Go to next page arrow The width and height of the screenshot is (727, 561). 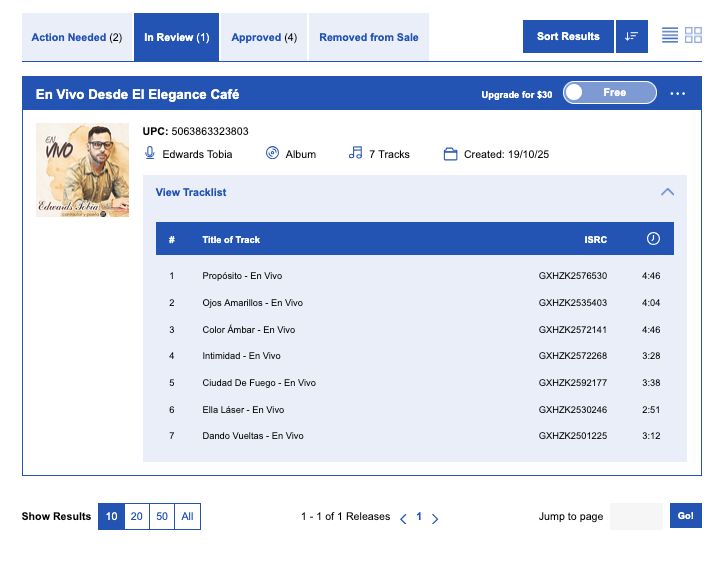pos(435,518)
